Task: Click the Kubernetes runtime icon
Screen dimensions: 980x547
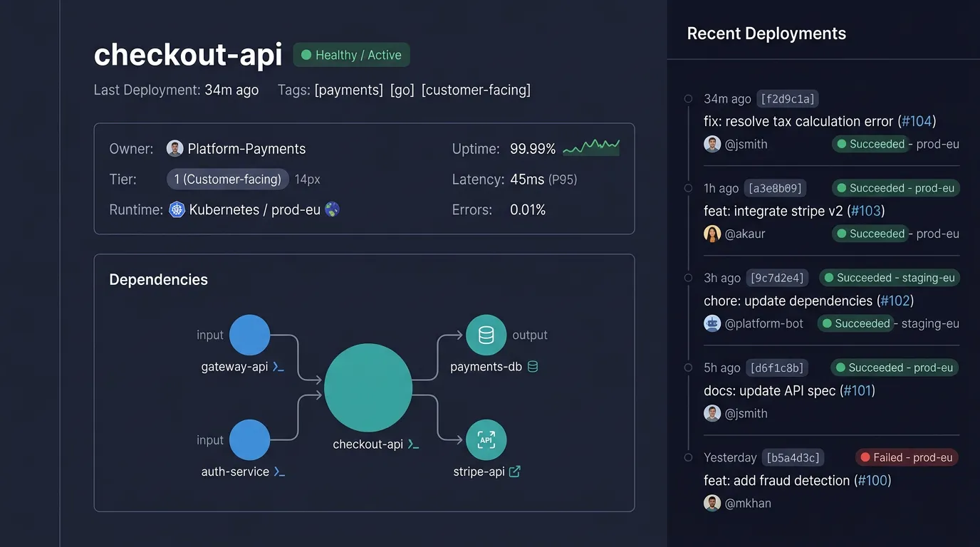Action: 177,209
